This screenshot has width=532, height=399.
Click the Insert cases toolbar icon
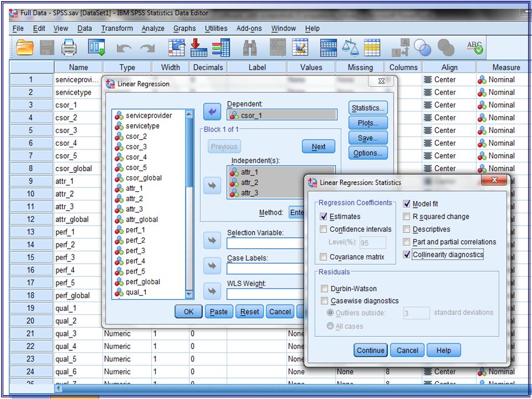[278, 47]
